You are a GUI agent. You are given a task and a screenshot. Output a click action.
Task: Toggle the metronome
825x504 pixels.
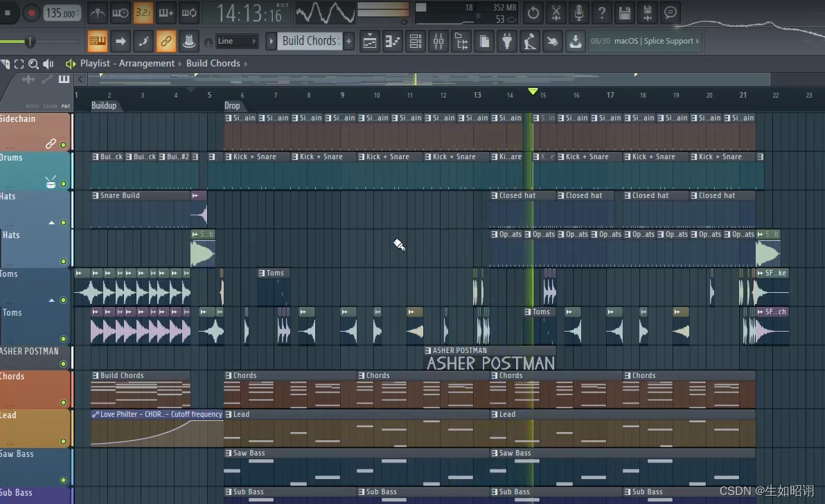click(x=98, y=12)
